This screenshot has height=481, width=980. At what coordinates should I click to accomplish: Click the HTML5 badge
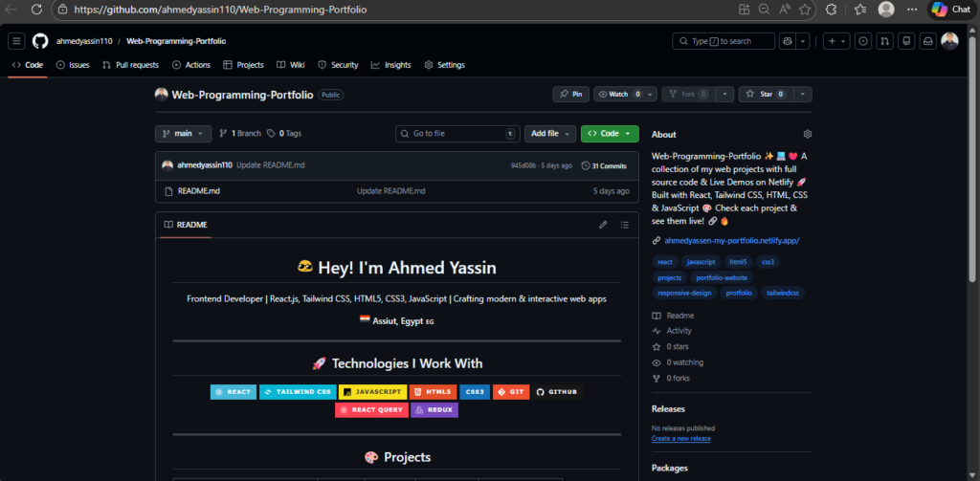[434, 392]
